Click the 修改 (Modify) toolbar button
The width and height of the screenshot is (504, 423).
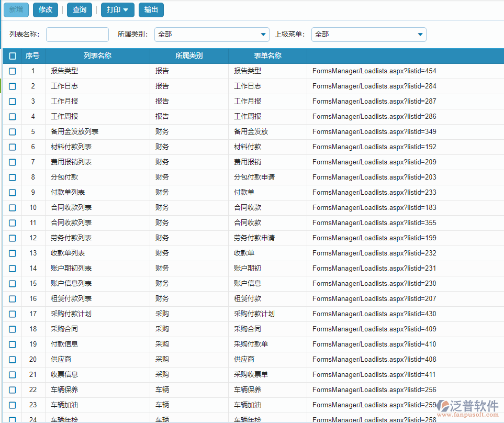[45, 10]
